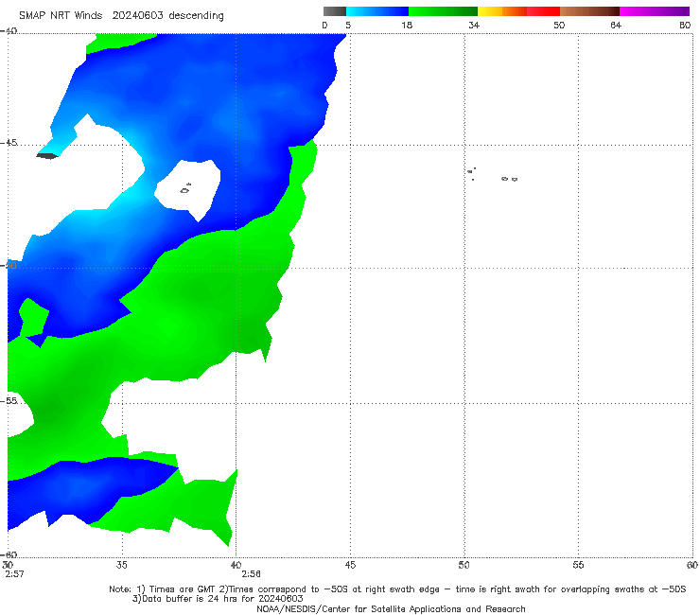Click the longitude axis label '35'
Screen dimensions: 700x615
(x=121, y=565)
